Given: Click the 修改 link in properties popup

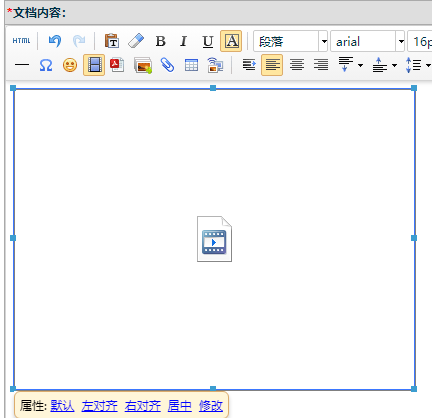Looking at the screenshot, I should pos(211,406).
